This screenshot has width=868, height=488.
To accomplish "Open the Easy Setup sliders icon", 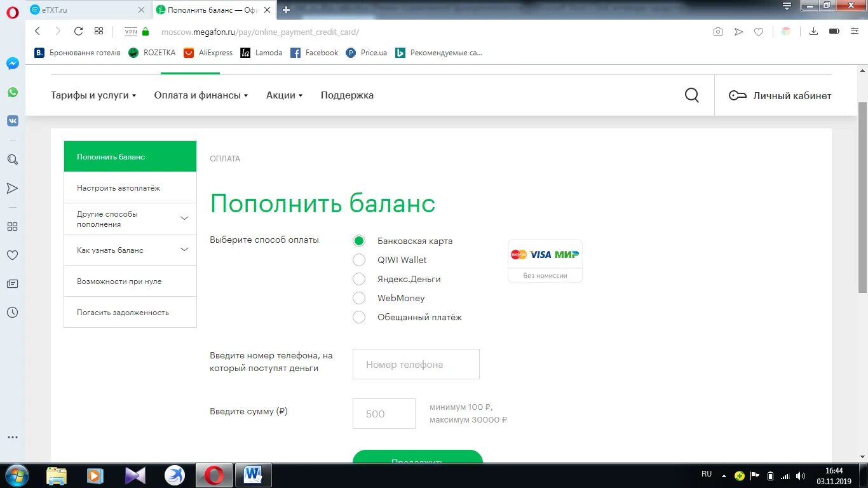I will [855, 31].
